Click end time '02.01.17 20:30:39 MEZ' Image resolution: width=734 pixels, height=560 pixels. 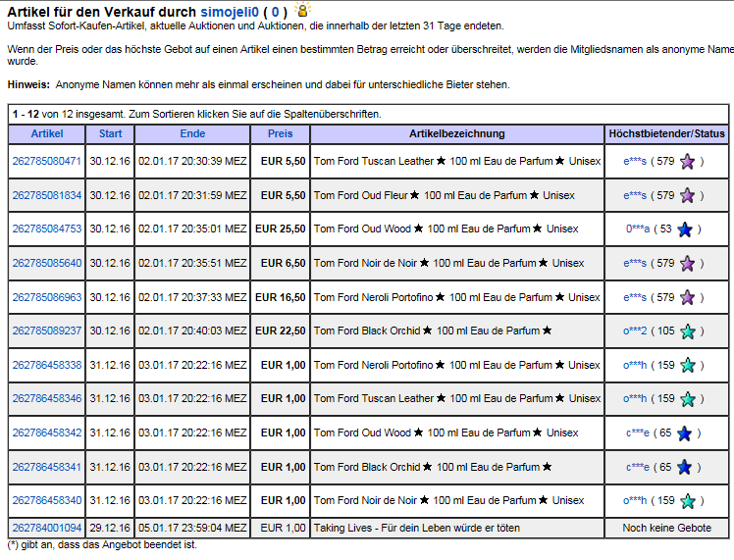(x=192, y=162)
